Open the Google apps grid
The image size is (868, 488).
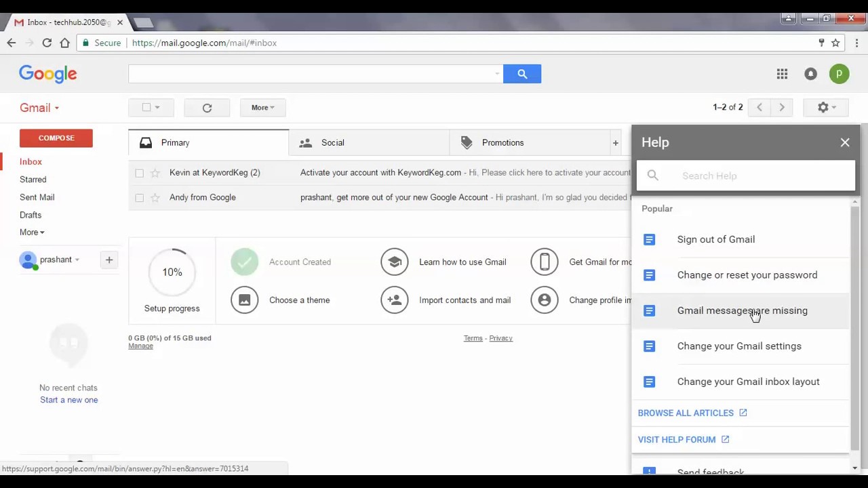782,74
